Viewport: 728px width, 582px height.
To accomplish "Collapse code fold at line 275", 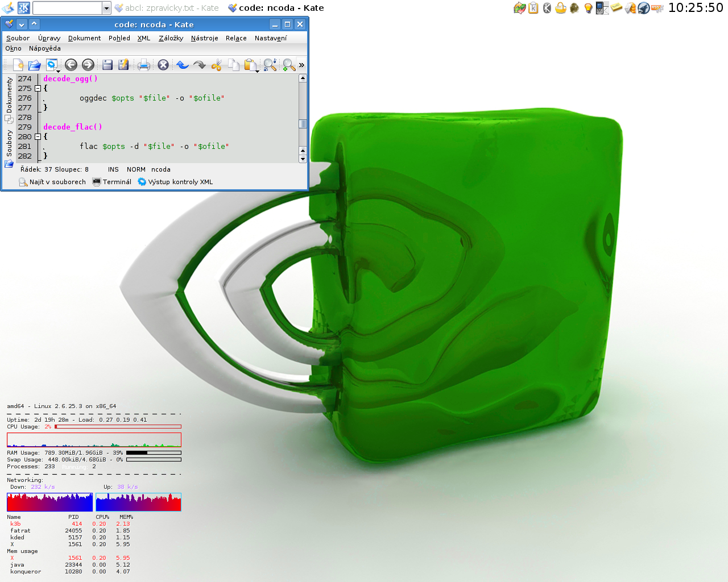I will [x=38, y=89].
